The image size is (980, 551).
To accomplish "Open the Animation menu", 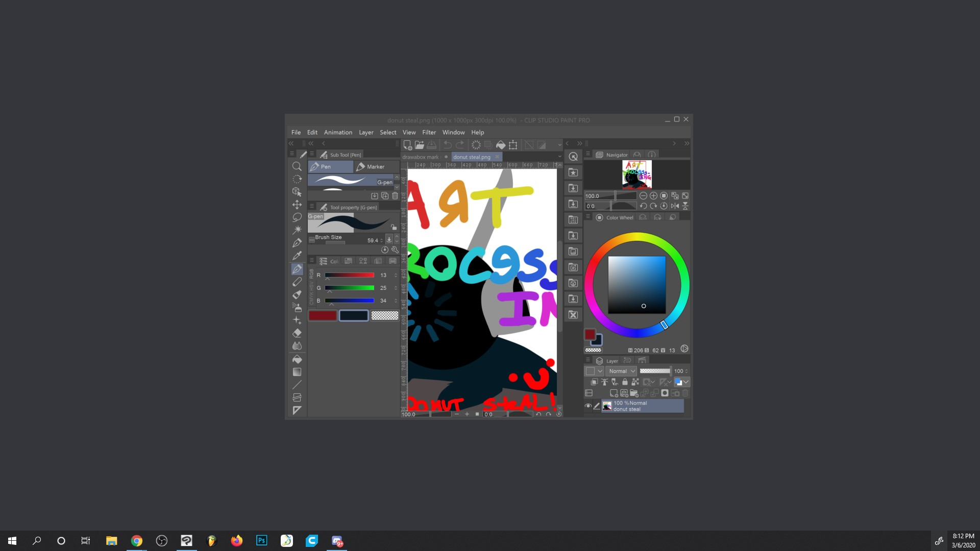I will click(338, 132).
